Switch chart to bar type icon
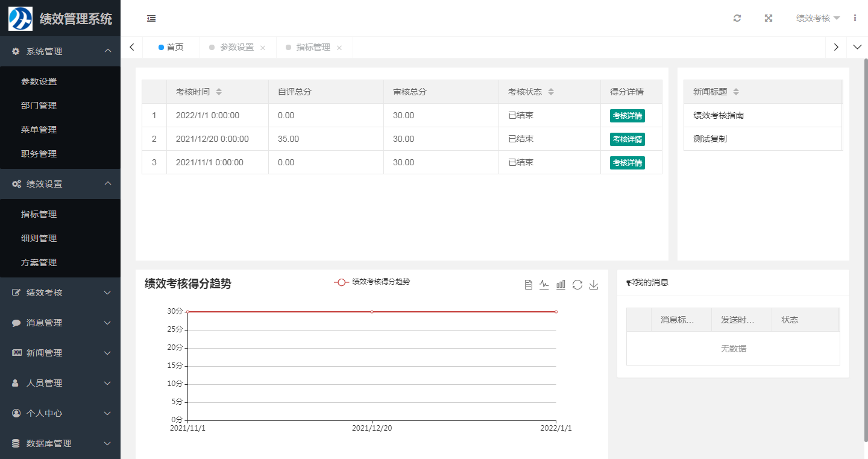The height and width of the screenshot is (459, 868). click(561, 285)
